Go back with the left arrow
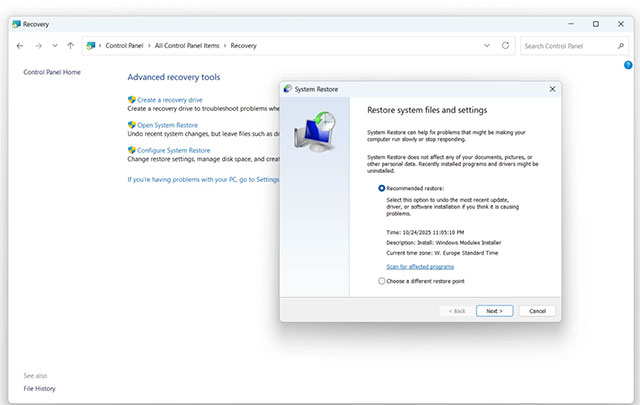 pos(20,46)
